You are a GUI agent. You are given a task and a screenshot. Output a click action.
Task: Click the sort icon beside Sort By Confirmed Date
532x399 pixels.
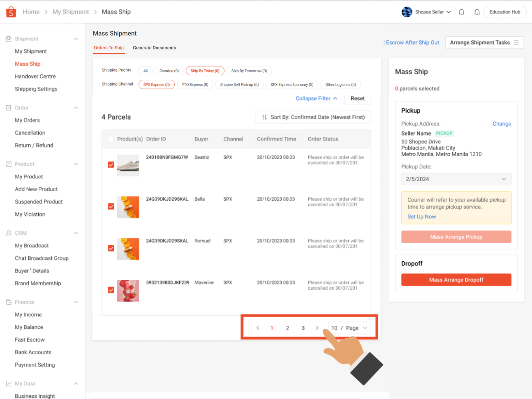pyautogui.click(x=264, y=117)
